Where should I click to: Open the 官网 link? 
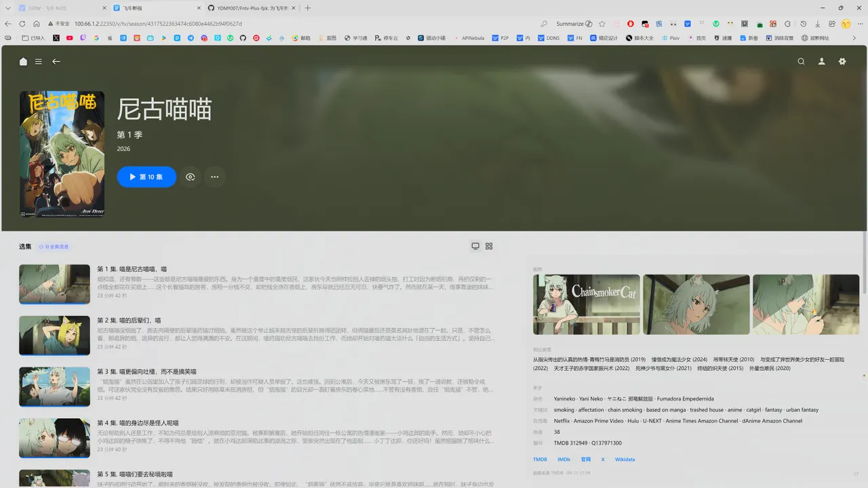[x=586, y=460]
